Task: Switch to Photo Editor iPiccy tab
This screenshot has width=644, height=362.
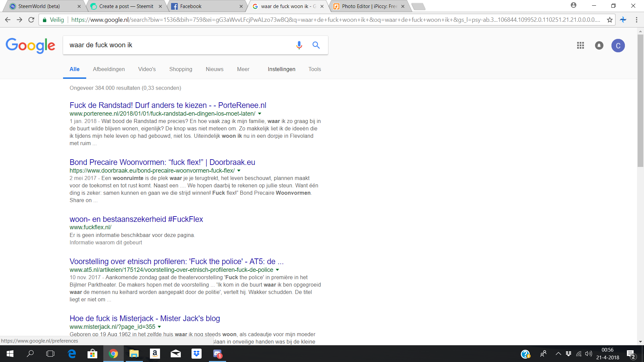Action: (369, 6)
